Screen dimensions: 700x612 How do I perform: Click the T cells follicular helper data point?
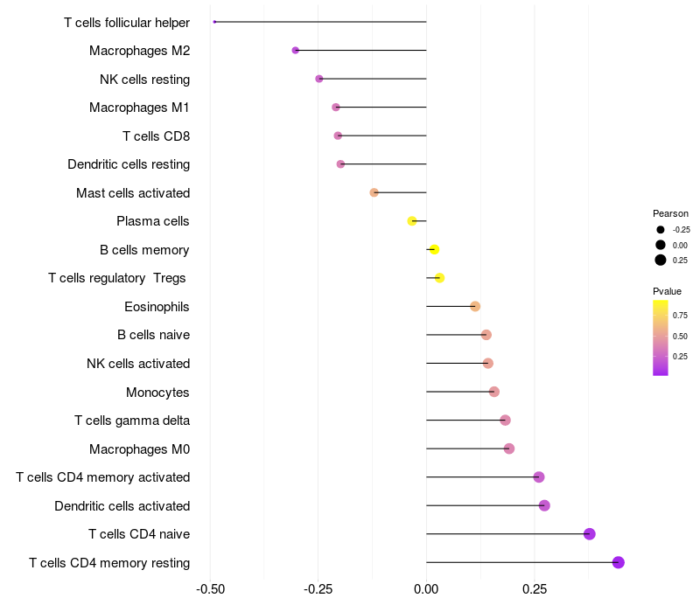tap(214, 22)
